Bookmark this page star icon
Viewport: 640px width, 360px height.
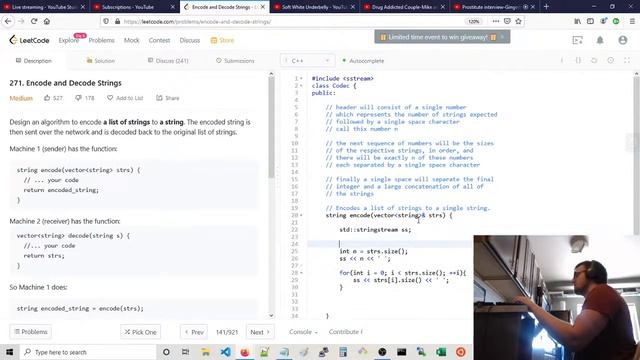click(518, 21)
